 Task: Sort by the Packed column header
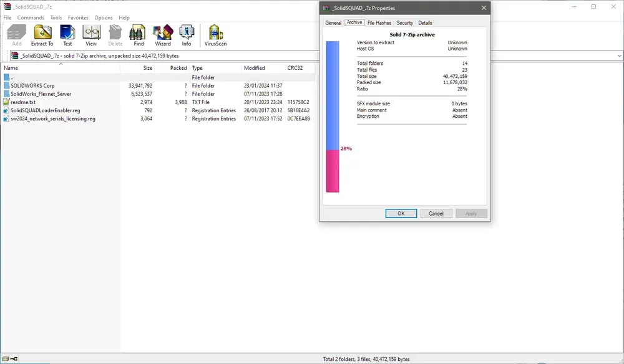coord(172,68)
